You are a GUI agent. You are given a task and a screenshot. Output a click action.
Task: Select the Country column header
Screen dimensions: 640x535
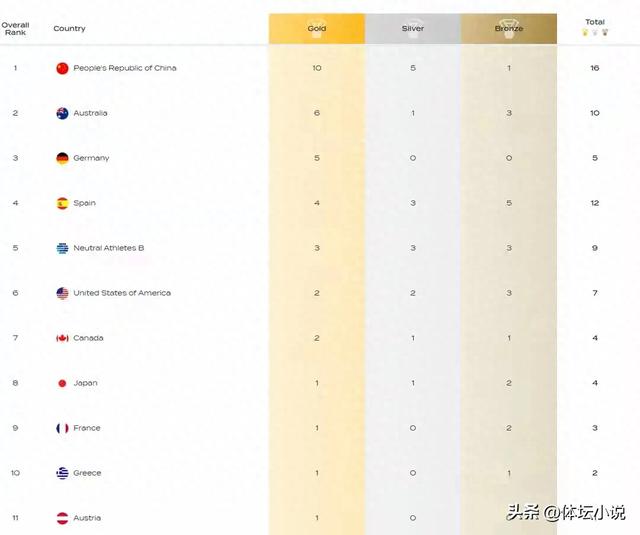(69, 29)
